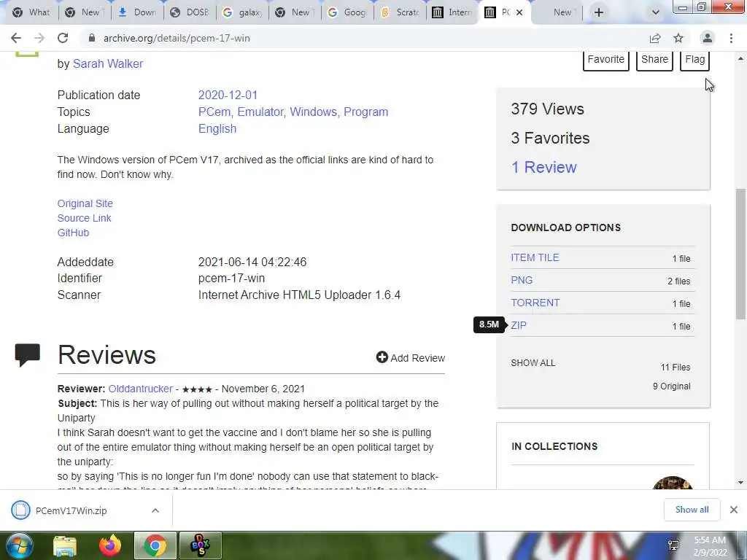747x560 pixels.
Task: Switch to the DOSB tab
Action: coord(190,12)
